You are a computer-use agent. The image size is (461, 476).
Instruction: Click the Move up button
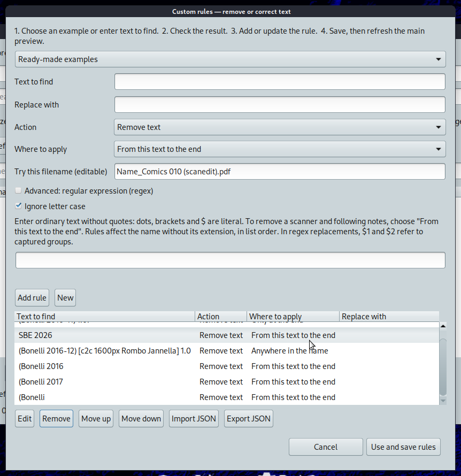point(96,419)
